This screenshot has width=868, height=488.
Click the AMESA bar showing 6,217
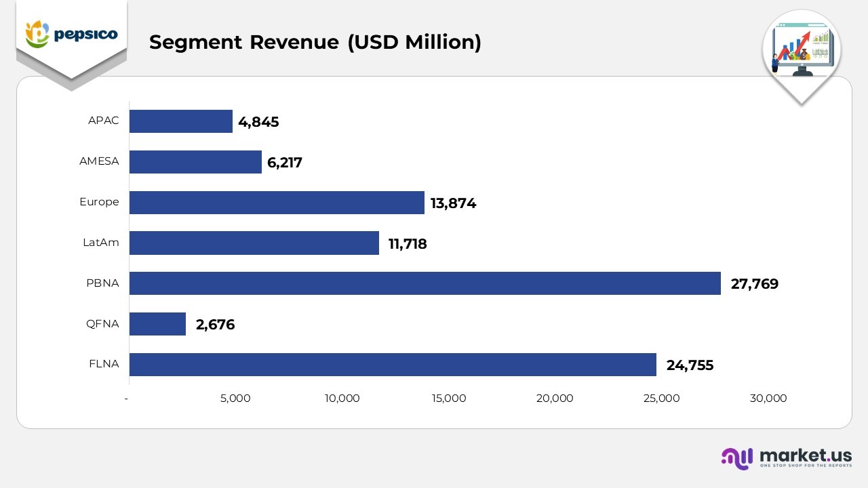[195, 161]
